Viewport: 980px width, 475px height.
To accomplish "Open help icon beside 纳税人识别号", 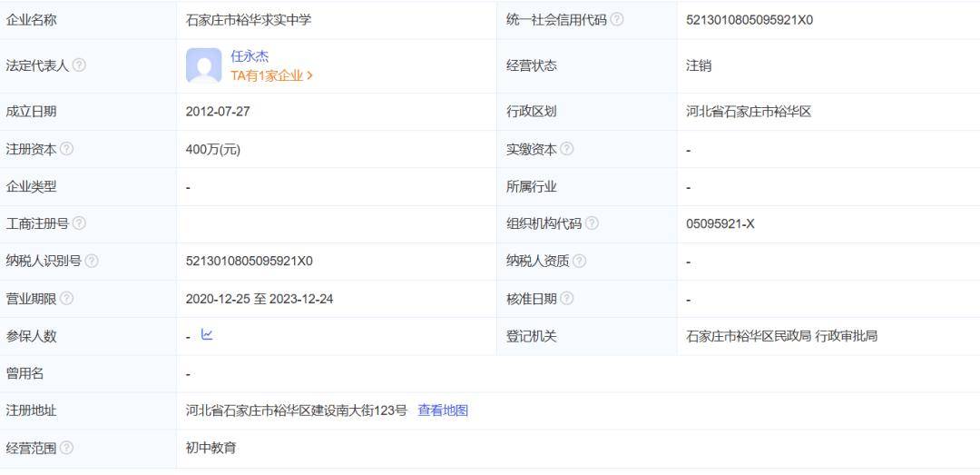I will [x=92, y=261].
